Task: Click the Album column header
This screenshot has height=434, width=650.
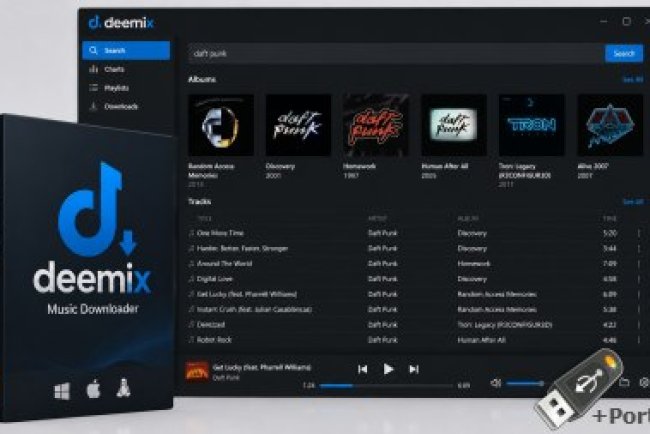Action: pos(468,218)
